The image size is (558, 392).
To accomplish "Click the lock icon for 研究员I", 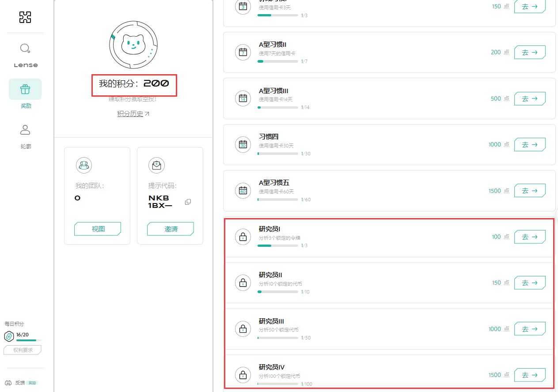I will pos(243,237).
